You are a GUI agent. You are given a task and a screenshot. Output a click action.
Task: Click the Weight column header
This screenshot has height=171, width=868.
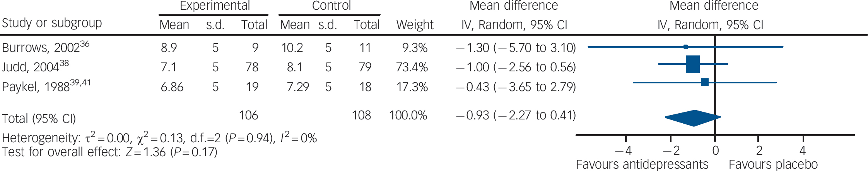pos(415,25)
